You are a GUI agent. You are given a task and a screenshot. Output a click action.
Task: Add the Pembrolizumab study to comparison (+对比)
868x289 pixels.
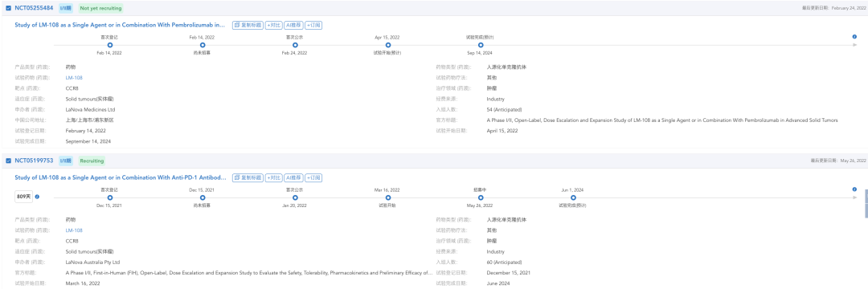coord(273,25)
